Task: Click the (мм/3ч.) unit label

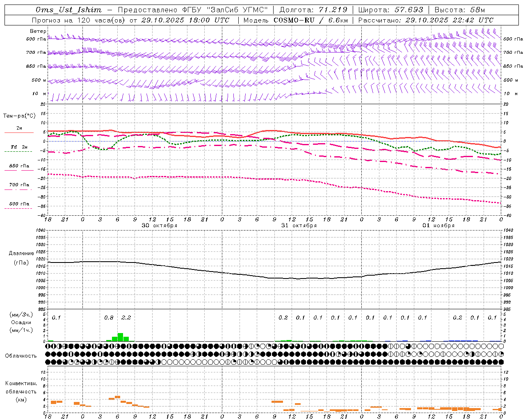Action: click(x=21, y=315)
